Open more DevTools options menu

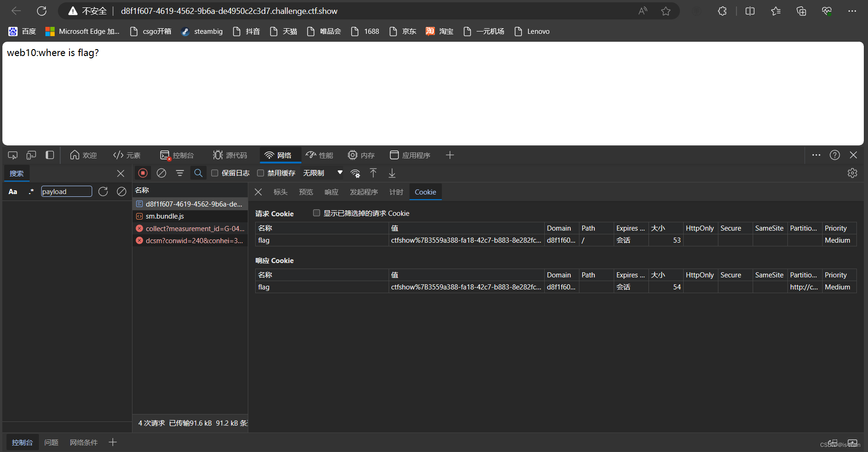point(816,155)
